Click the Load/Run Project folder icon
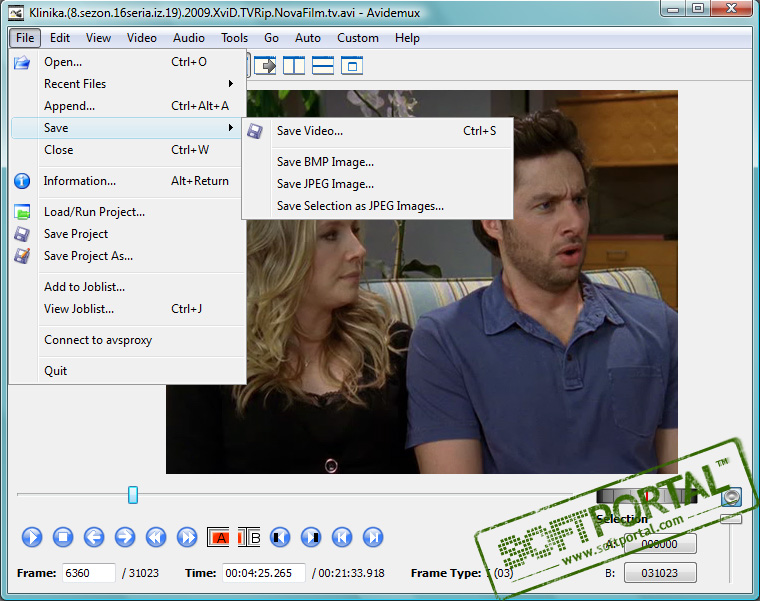This screenshot has width=760, height=601. click(x=22, y=212)
